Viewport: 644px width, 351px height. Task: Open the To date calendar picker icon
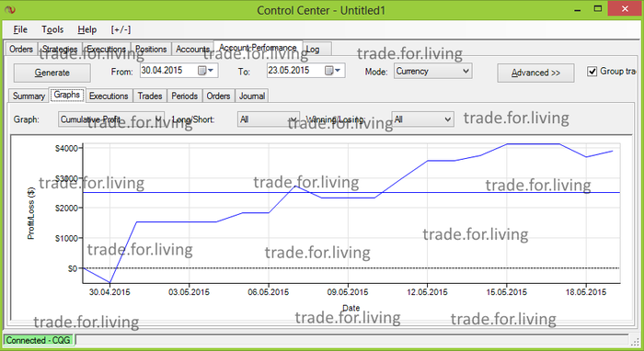click(332, 71)
